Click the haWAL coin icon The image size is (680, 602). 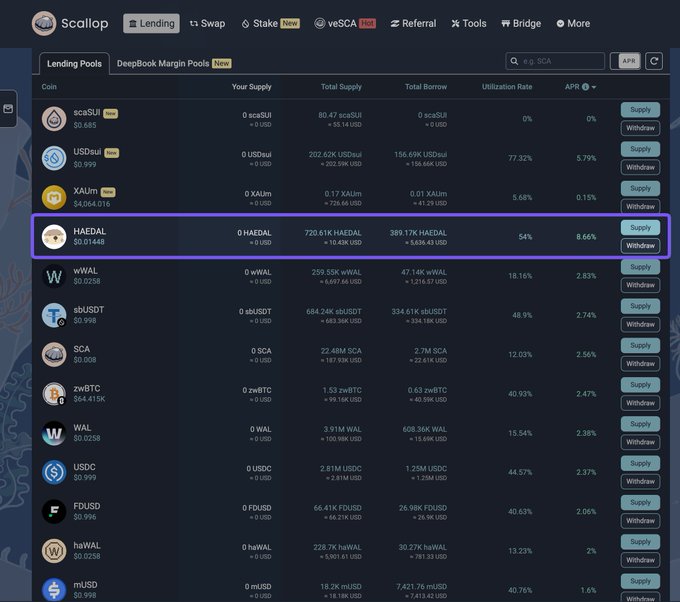point(54,551)
